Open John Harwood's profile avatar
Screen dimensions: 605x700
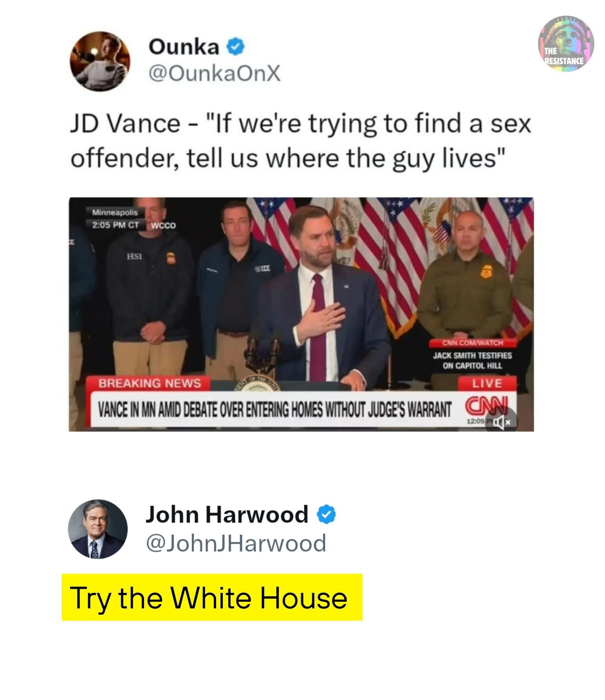click(x=98, y=529)
